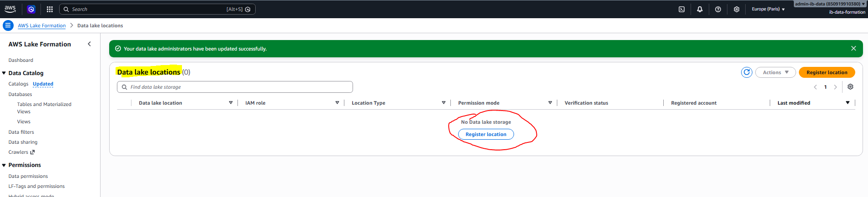
Task: Open the CloudShell terminal icon
Action: pyautogui.click(x=681, y=9)
